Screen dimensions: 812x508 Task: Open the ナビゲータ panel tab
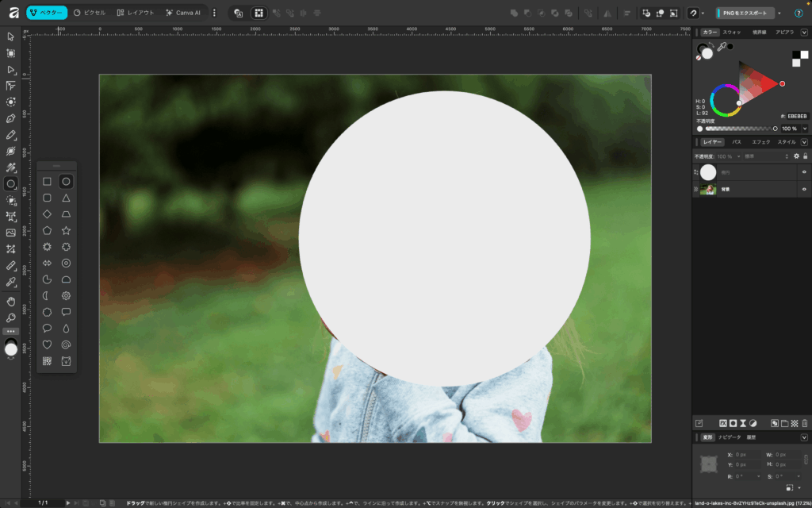pyautogui.click(x=729, y=437)
